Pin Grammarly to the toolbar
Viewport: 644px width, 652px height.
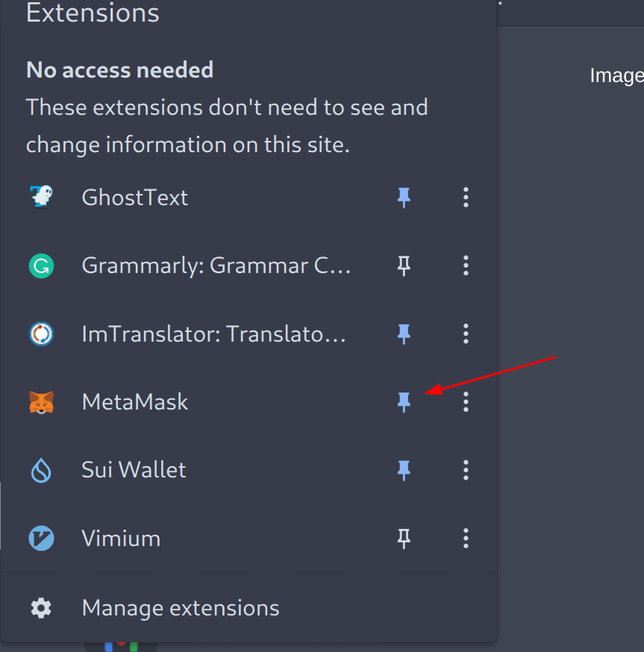click(x=404, y=266)
